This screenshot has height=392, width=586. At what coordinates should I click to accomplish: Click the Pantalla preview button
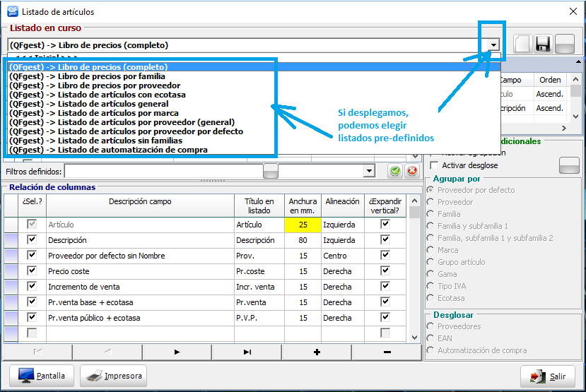click(x=42, y=376)
